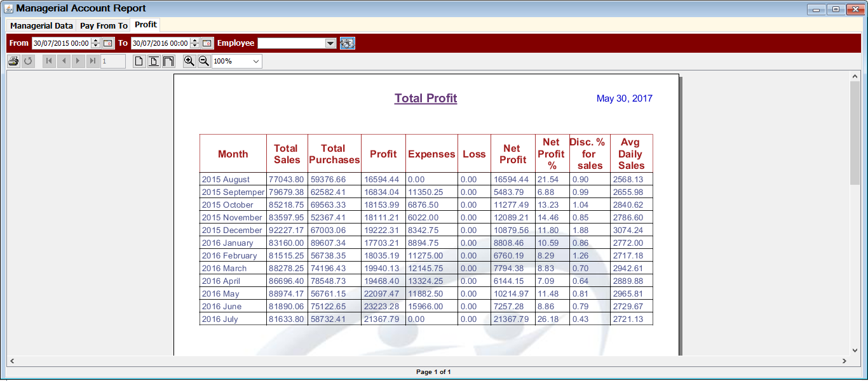The width and height of the screenshot is (868, 381).
Task: Click the From date input field
Action: (x=62, y=43)
